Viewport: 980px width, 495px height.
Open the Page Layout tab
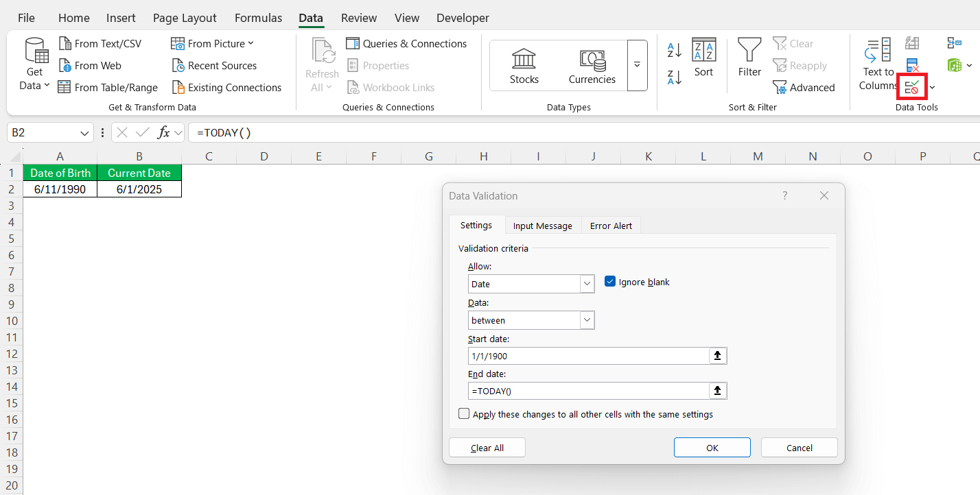coord(185,18)
